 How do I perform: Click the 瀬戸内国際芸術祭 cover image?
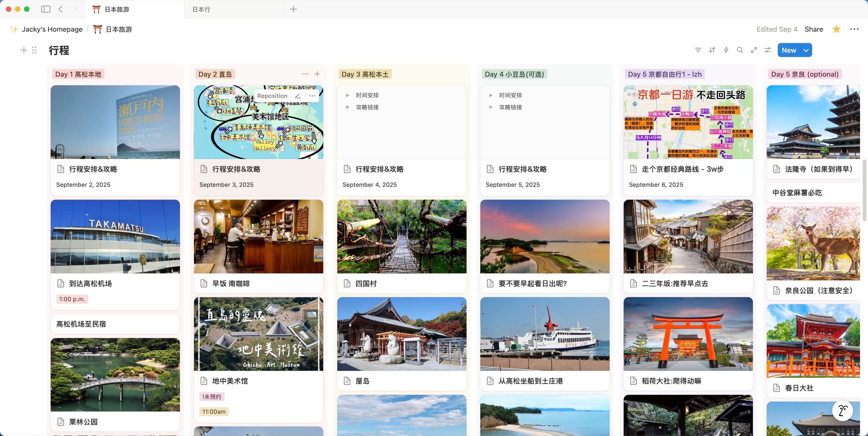tap(115, 122)
